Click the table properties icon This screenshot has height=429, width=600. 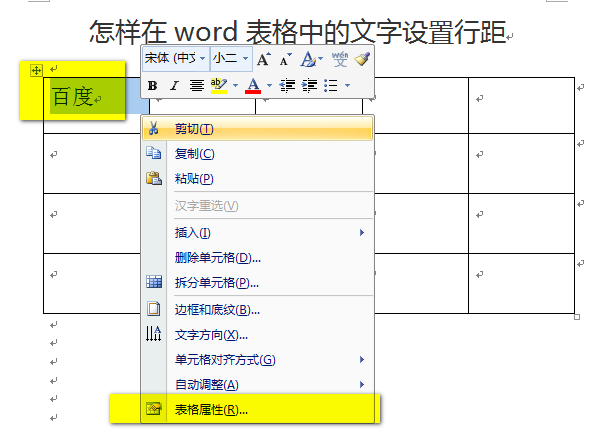pyautogui.click(x=154, y=409)
